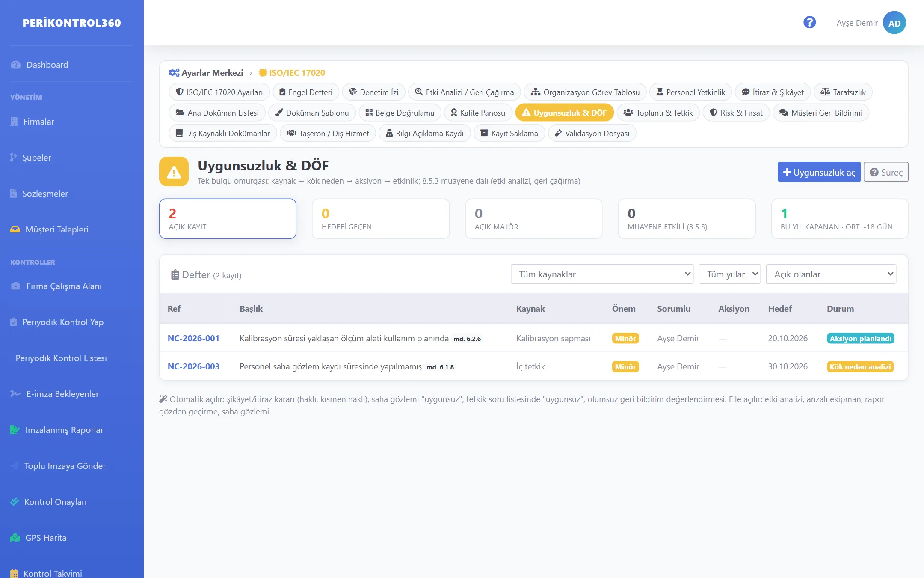Select the Risk & Fırsat tab
This screenshot has height=578, width=924.
[x=736, y=113]
